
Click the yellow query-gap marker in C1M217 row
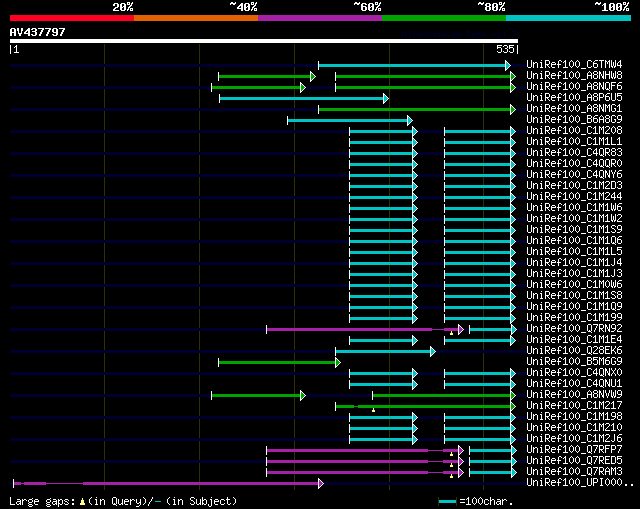[373, 410]
